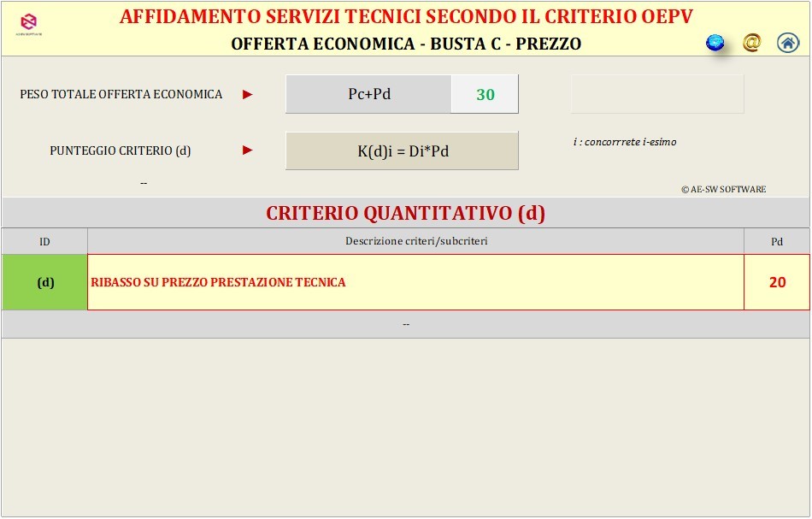Go to the Home icon

tap(787, 43)
